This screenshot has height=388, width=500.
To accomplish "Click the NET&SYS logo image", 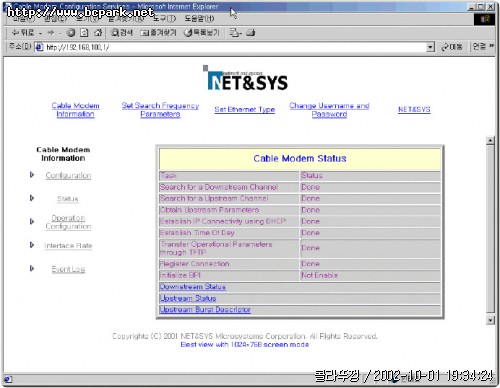I will pos(245,78).
